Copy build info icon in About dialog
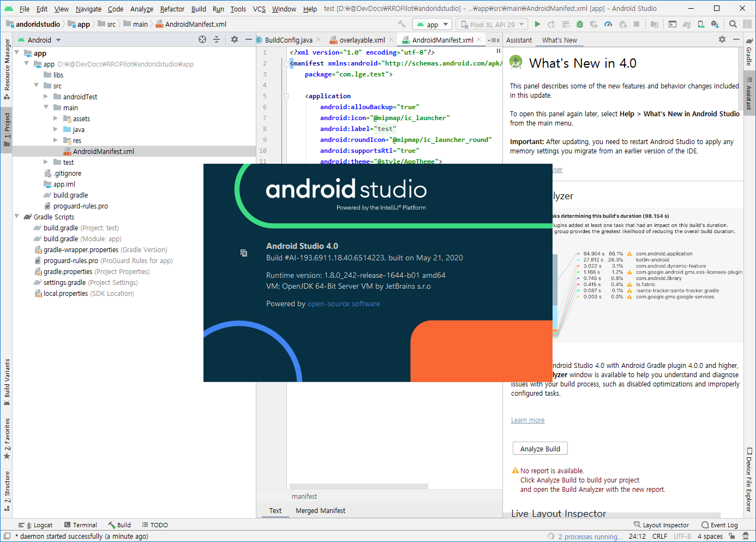Image resolution: width=756 pixels, height=542 pixels. pos(244,253)
